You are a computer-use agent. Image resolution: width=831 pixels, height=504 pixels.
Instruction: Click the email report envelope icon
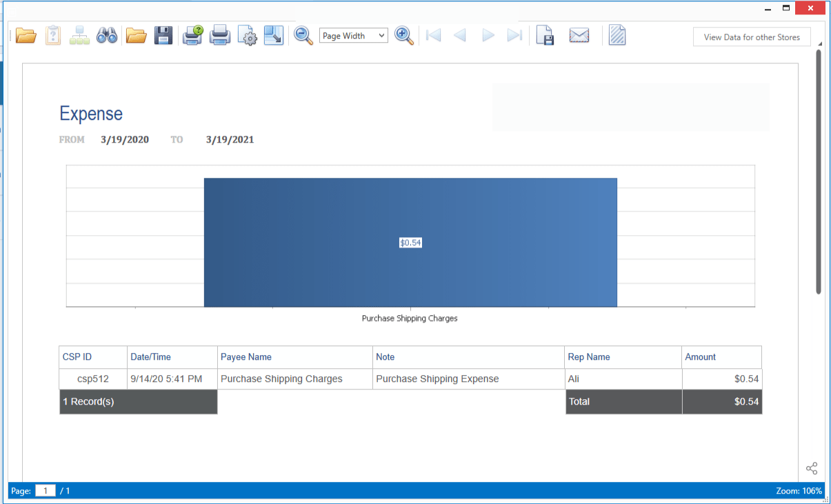point(579,34)
